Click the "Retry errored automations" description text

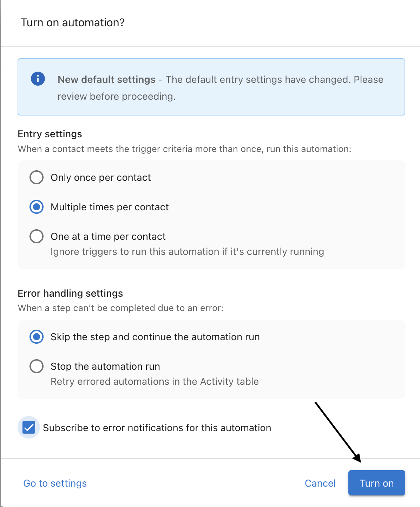point(155,382)
